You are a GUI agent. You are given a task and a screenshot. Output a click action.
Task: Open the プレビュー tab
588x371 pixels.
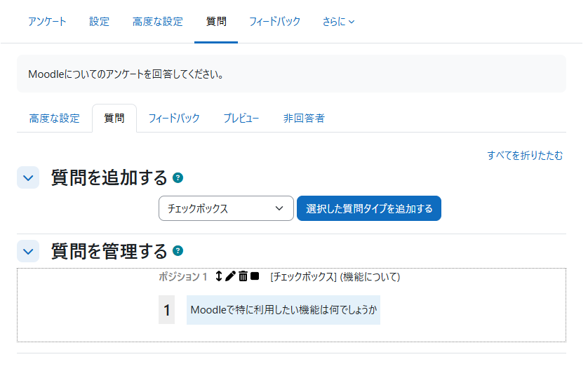pyautogui.click(x=241, y=119)
